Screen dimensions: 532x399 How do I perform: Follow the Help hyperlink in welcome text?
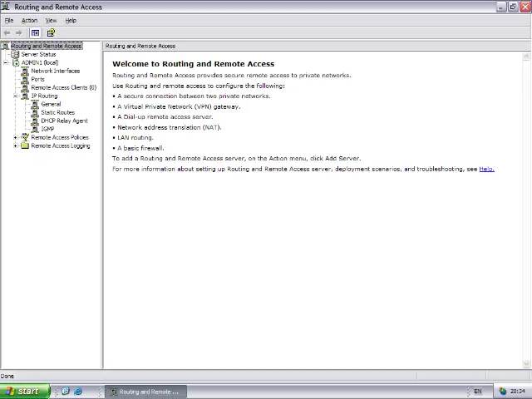486,169
